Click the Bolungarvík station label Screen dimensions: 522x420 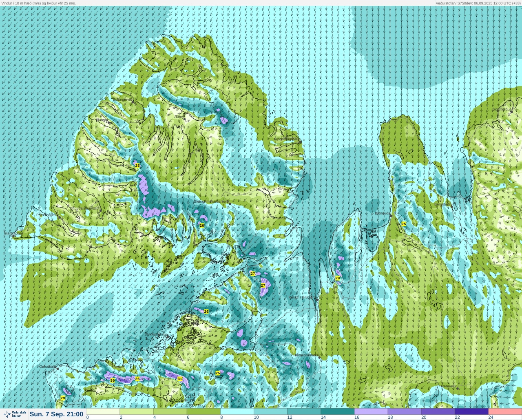[x=122, y=99]
